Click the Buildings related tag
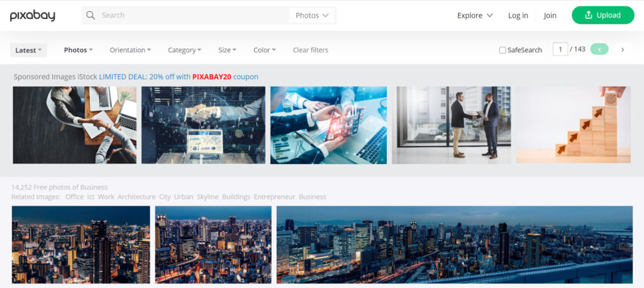 (x=236, y=197)
